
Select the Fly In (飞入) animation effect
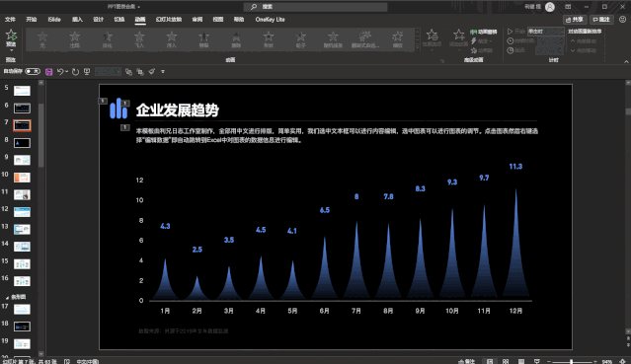139,39
